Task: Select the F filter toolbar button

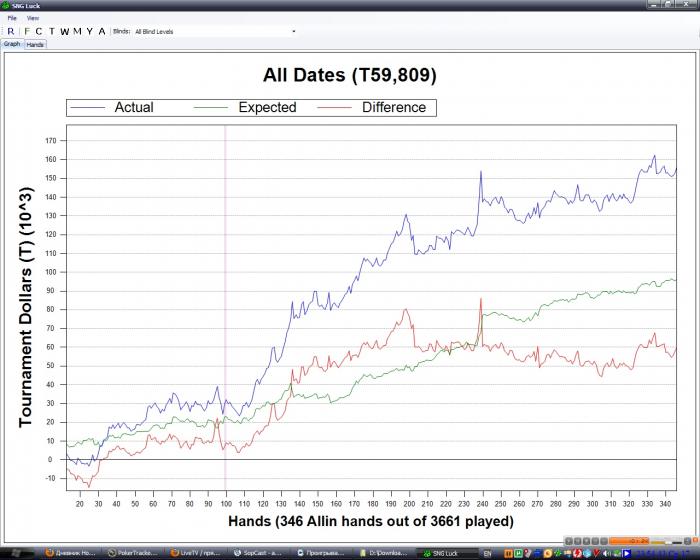Action: click(26, 31)
